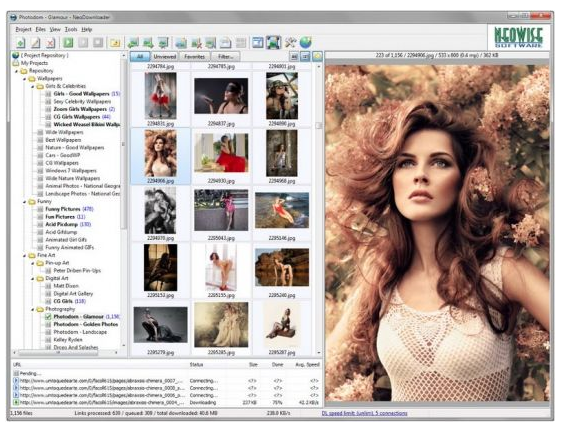Click the image-with-red-X delete file icon
The image size is (562, 424).
pos(196,43)
